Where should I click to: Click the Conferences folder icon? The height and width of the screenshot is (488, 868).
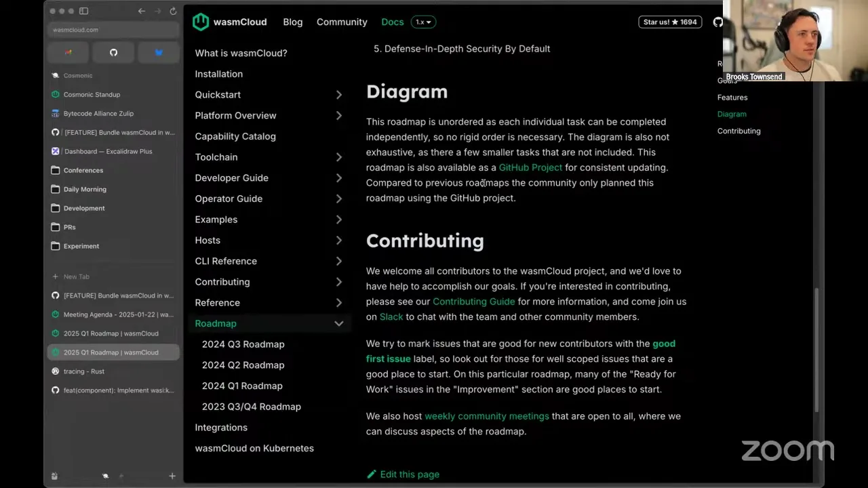tap(56, 170)
